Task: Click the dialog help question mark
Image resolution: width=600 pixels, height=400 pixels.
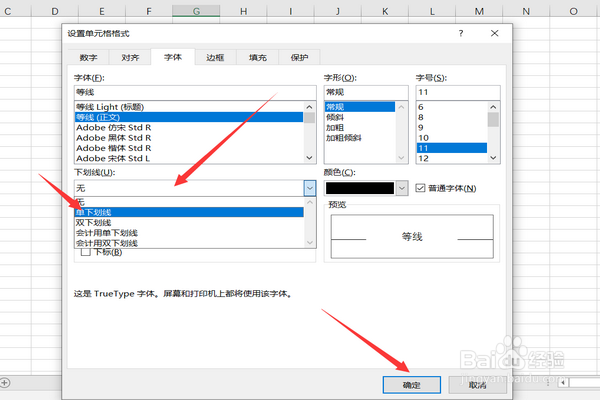Action: tap(461, 33)
